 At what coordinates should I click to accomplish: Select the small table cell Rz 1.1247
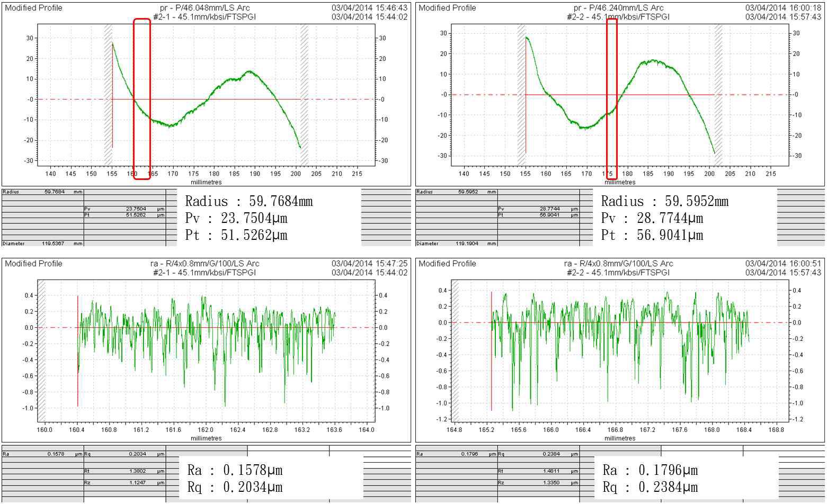125,483
